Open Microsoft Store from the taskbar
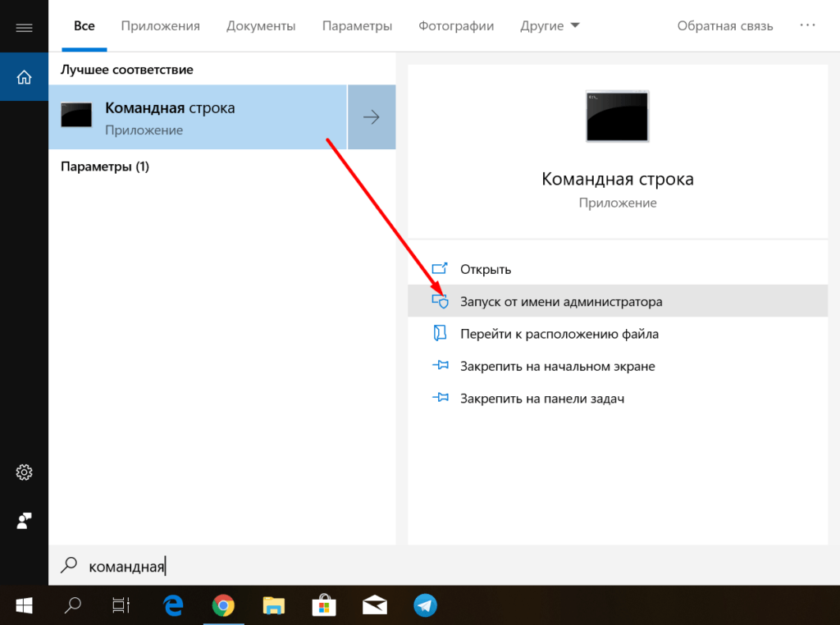The width and height of the screenshot is (840, 625). coord(324,605)
